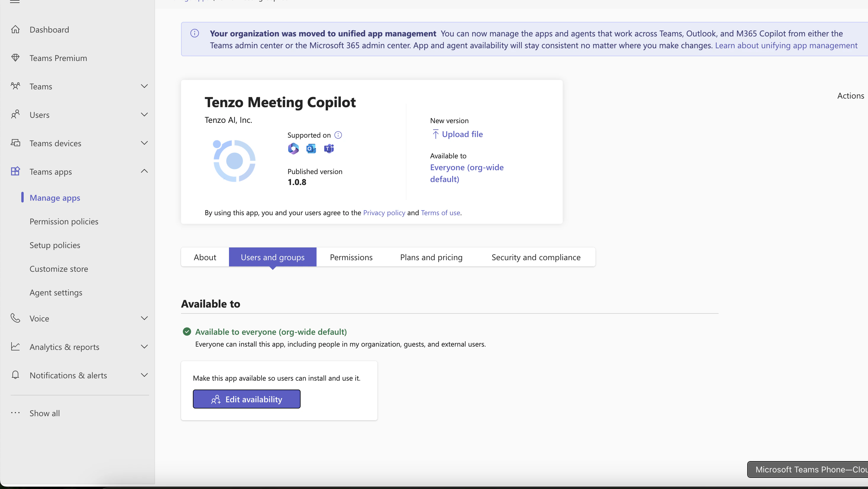This screenshot has width=868, height=489.
Task: Open Manage apps in the sidebar
Action: point(55,198)
